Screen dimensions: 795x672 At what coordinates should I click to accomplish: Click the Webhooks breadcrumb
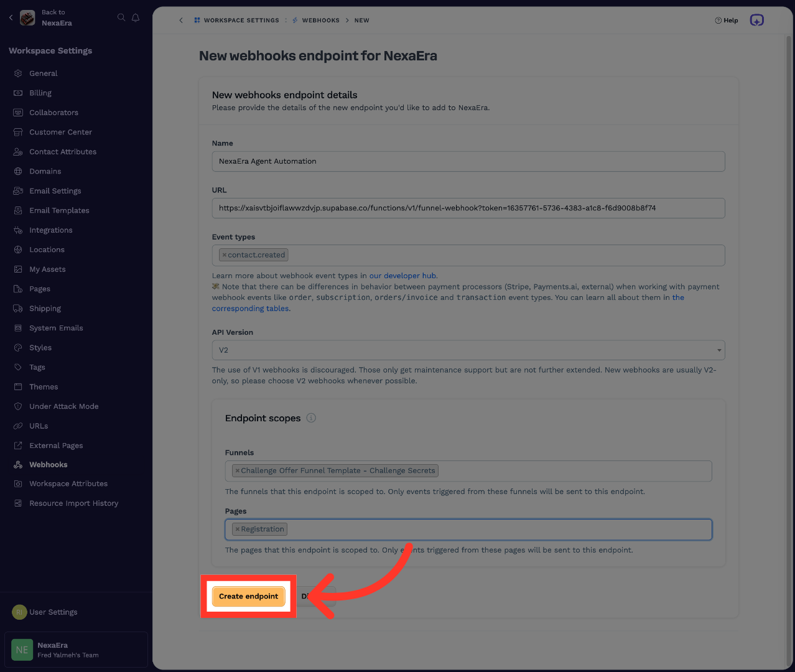pyautogui.click(x=316, y=21)
